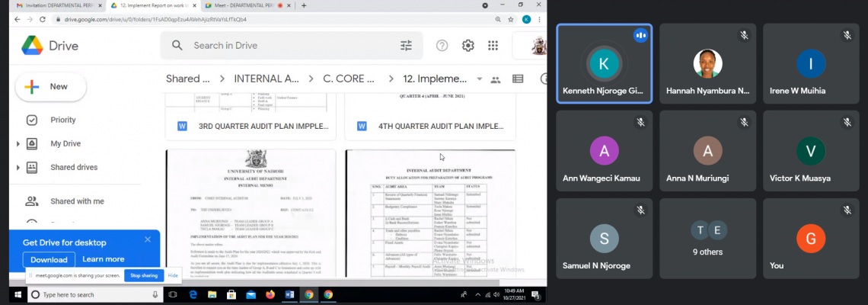Expand the Shared drives tree arrow
Screen dimensions: 868x305
tap(18, 167)
